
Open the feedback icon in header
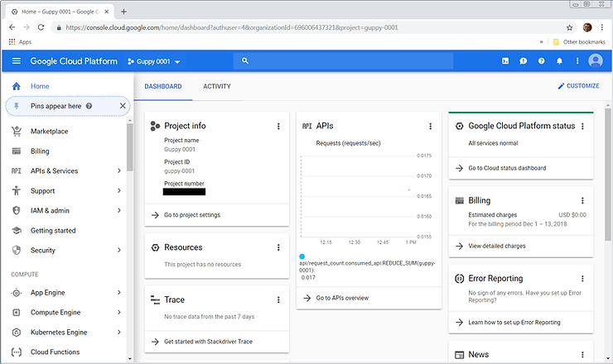523,61
